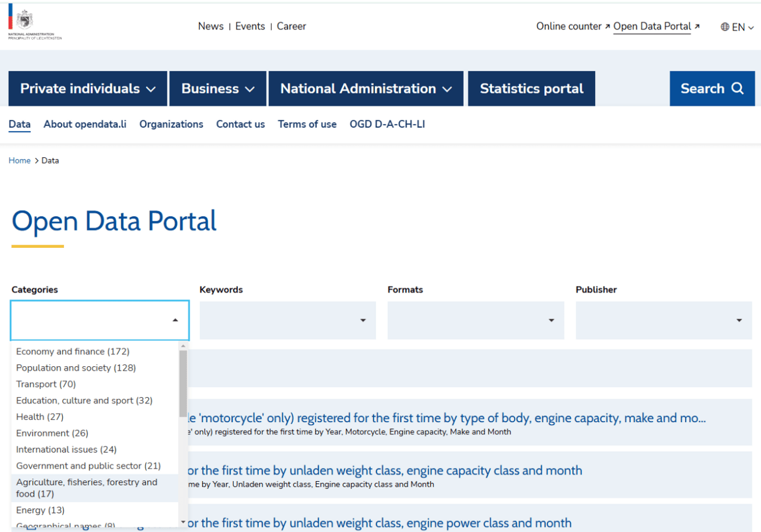761x532 pixels.
Task: Expand the National Administration menu
Action: [366, 88]
